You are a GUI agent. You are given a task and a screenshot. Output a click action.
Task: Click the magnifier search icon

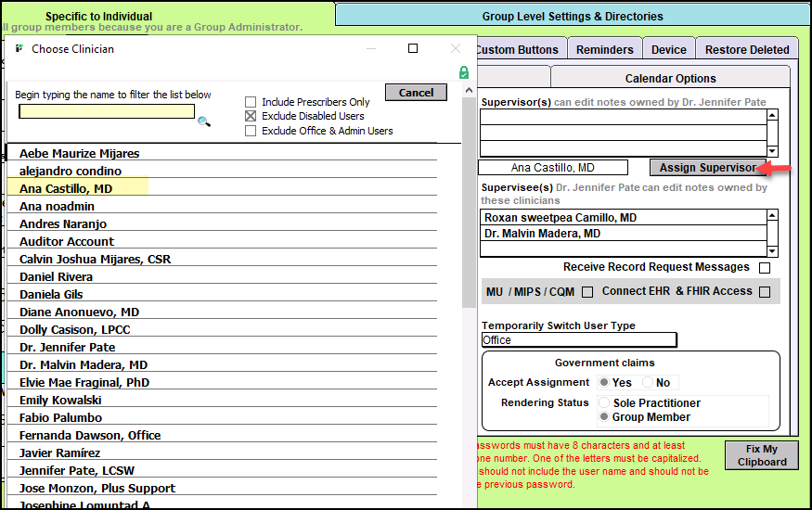coord(204,121)
